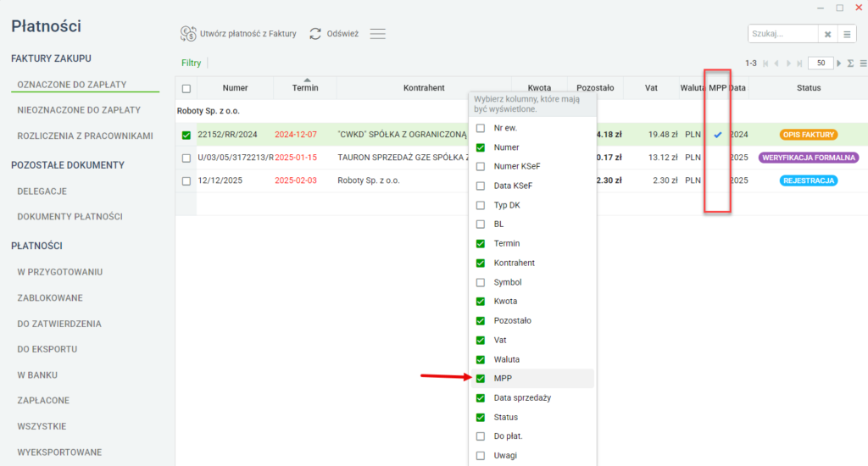The height and width of the screenshot is (466, 868).
Task: Clear the search box with the X icon
Action: tap(827, 34)
